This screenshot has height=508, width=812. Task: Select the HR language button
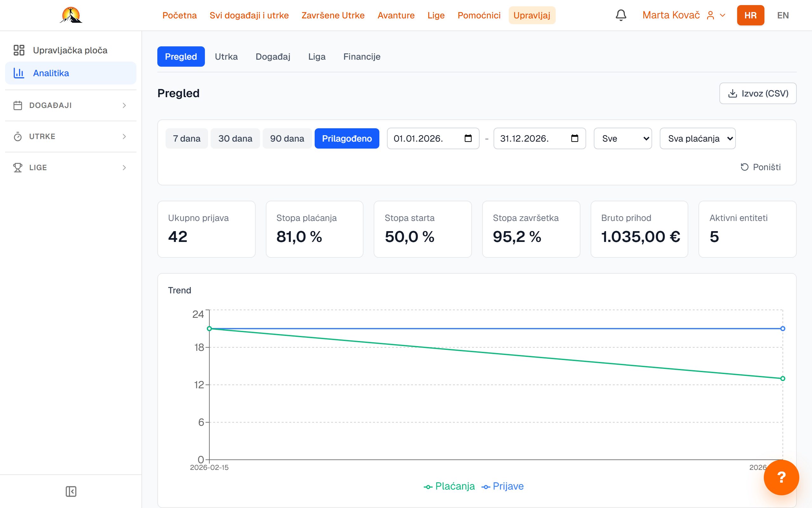click(x=750, y=16)
